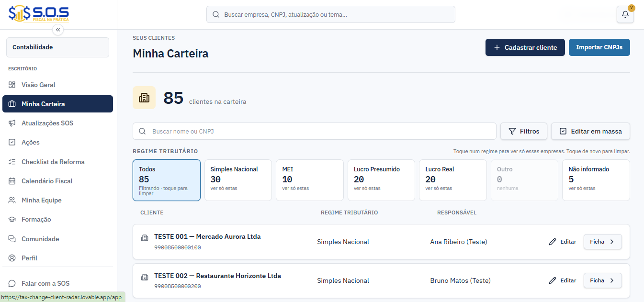Show only Lucro Real clients
Screen dimensions: 644x302
click(453, 180)
